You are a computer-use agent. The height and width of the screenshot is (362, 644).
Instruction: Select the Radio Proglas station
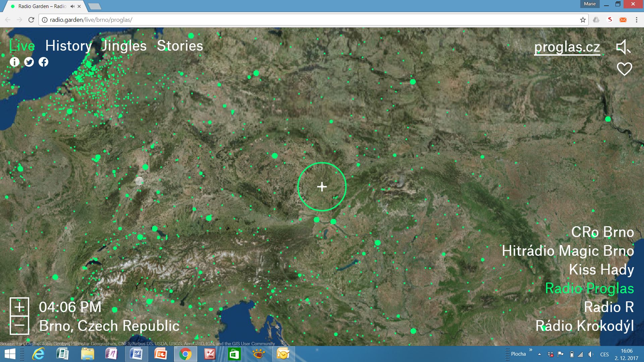(589, 288)
